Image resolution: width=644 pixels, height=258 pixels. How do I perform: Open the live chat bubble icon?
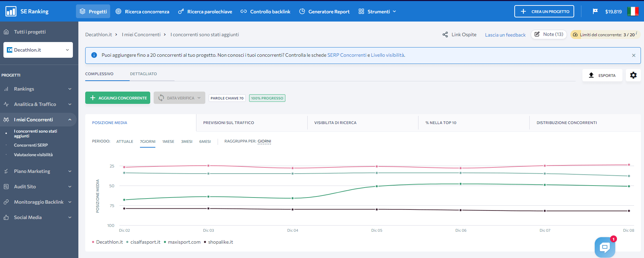point(605,247)
